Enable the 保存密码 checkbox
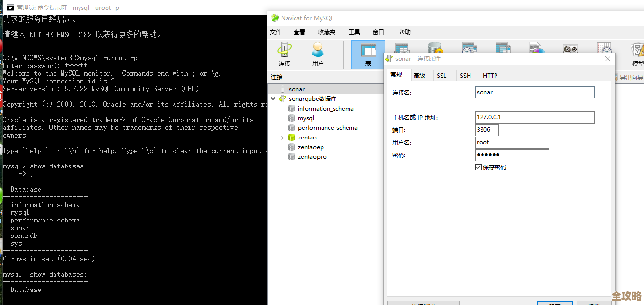The width and height of the screenshot is (644, 305). click(x=479, y=167)
